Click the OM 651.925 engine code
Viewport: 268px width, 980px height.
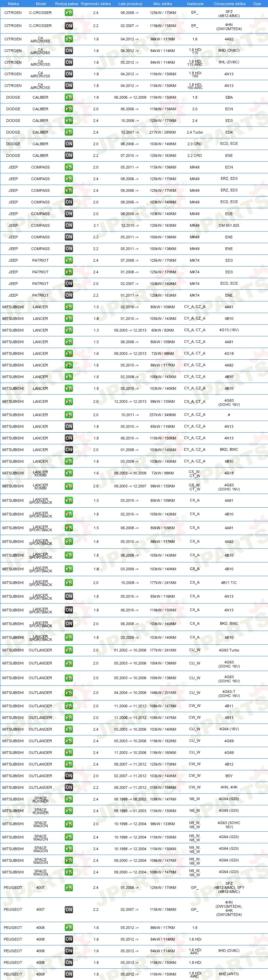(229, 225)
